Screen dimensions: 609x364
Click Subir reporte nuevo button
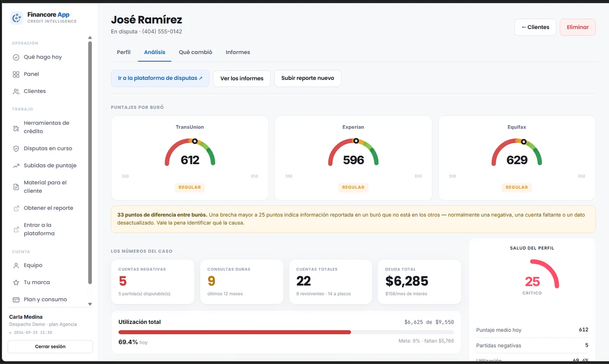click(x=308, y=78)
